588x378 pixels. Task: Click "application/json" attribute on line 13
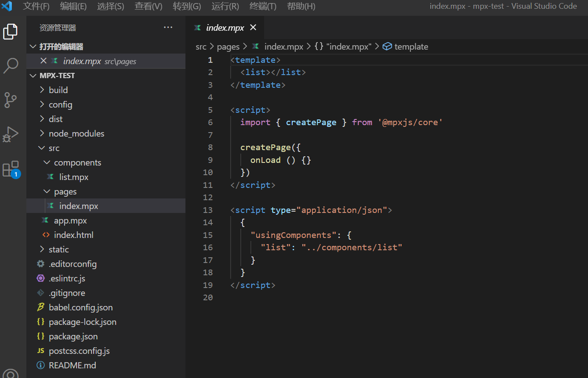[342, 210]
